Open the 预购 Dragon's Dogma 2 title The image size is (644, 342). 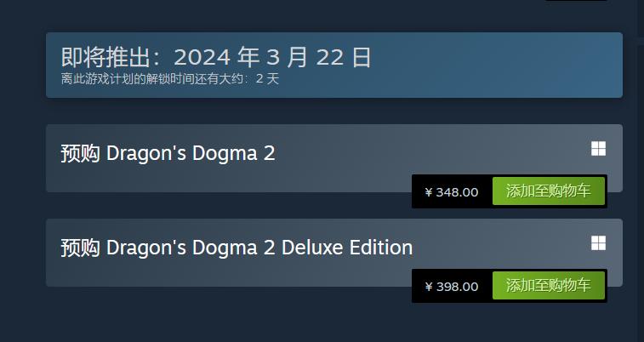[168, 154]
